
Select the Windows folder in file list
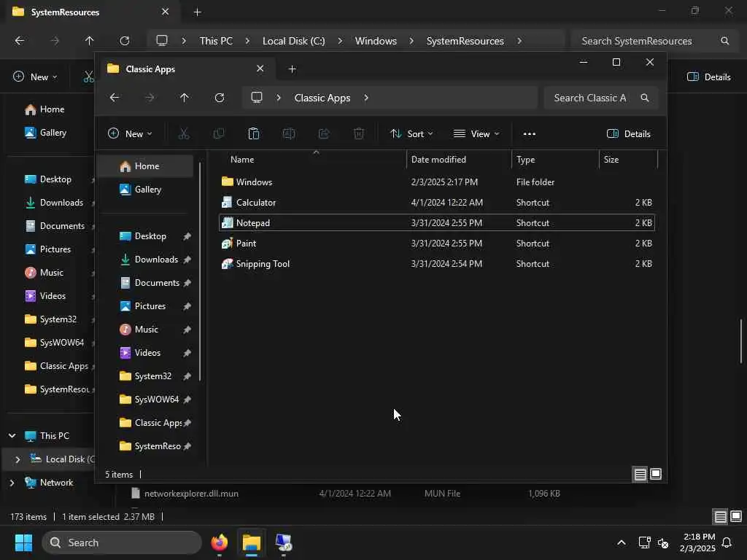[x=254, y=182]
